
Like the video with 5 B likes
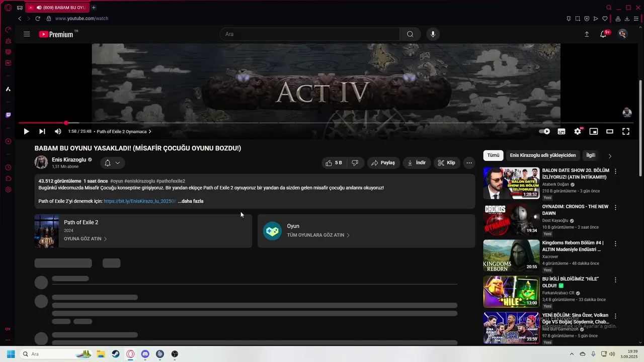[x=334, y=163]
